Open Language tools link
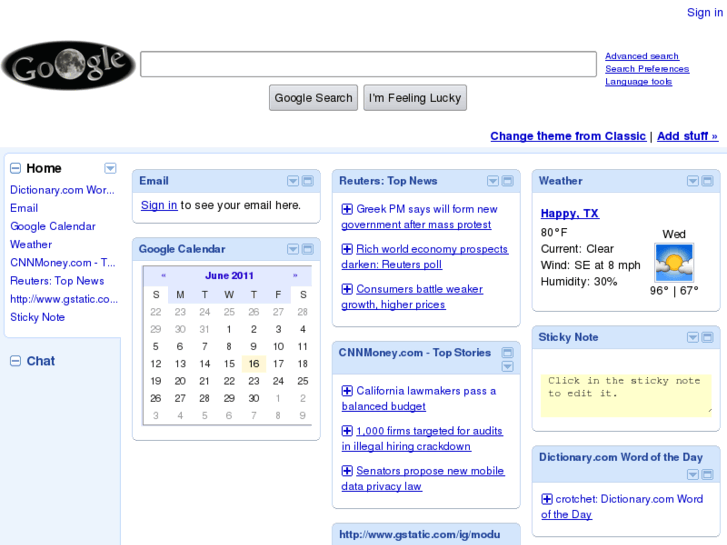 coord(638,82)
